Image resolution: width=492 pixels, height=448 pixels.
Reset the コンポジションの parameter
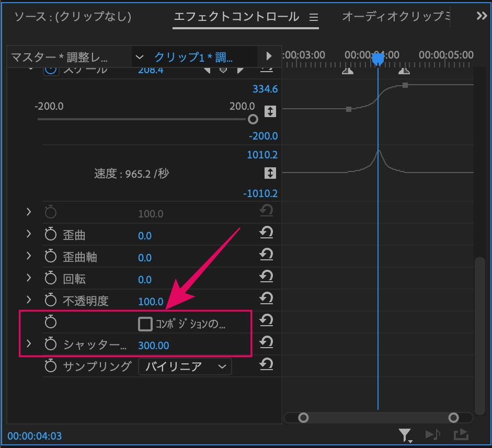[x=266, y=320]
